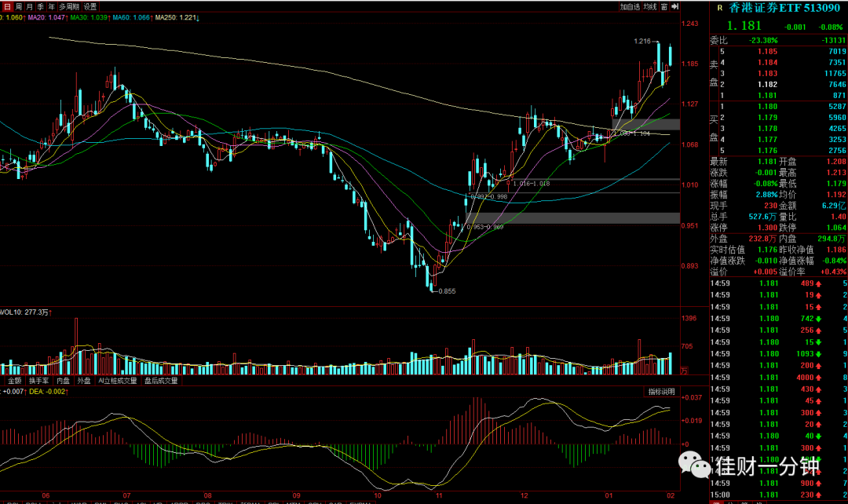Click the yellow R marker beside ETF name
Image resolution: width=848 pixels, height=504 pixels.
coord(719,8)
